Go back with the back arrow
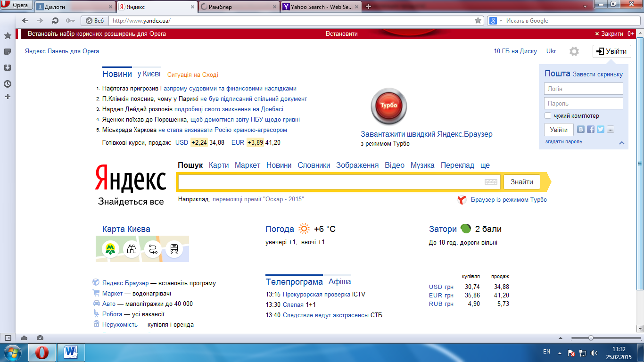The width and height of the screenshot is (644, 362). pos(25,21)
